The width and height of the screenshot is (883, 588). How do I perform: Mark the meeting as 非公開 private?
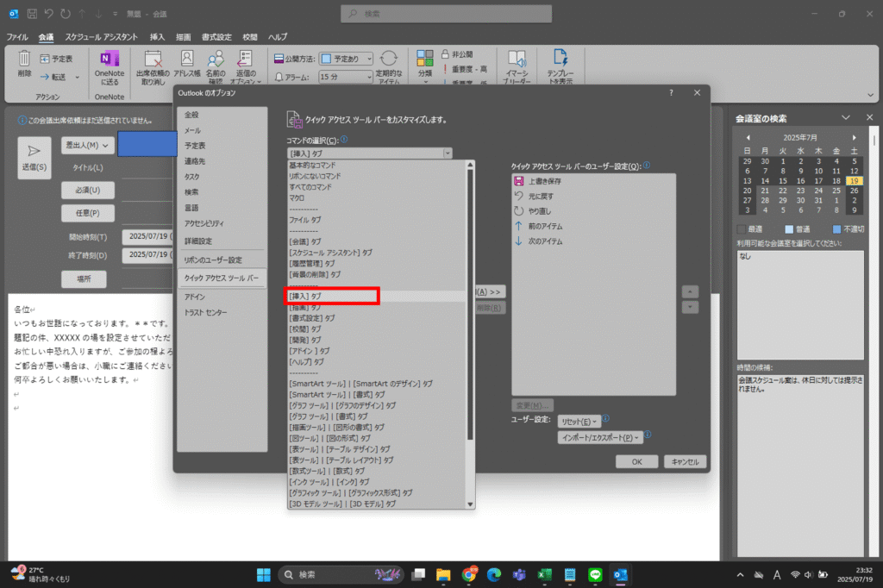coord(457,54)
